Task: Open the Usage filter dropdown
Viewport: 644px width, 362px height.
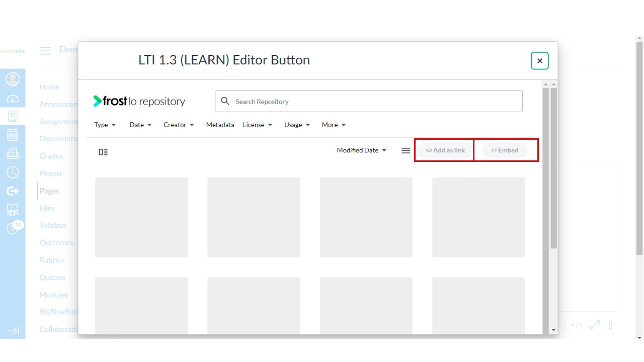Action: tap(297, 125)
